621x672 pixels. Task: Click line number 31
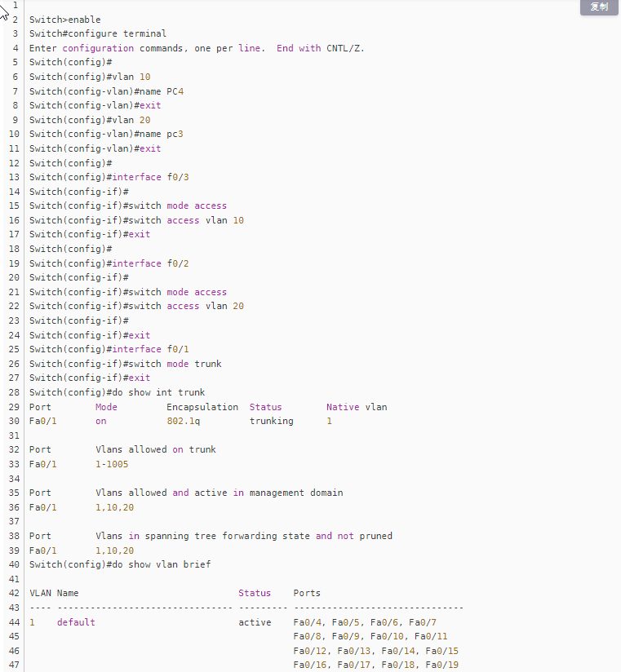[x=14, y=435]
